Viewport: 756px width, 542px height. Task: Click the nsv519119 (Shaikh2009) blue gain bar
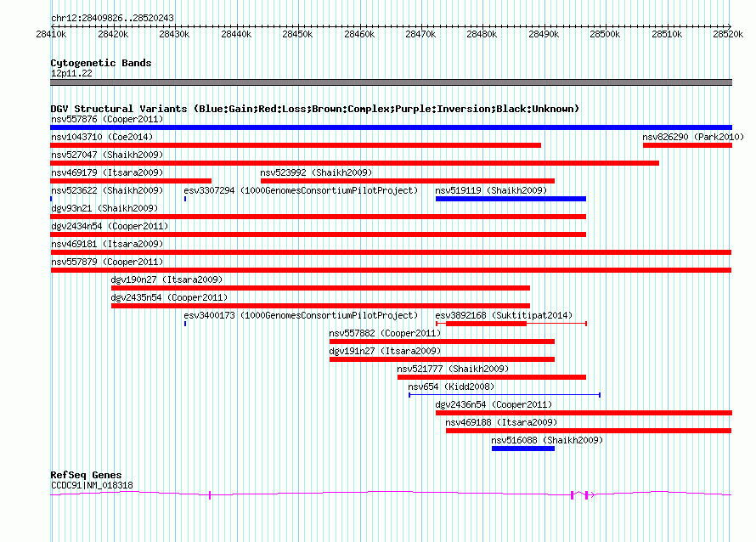pos(511,199)
